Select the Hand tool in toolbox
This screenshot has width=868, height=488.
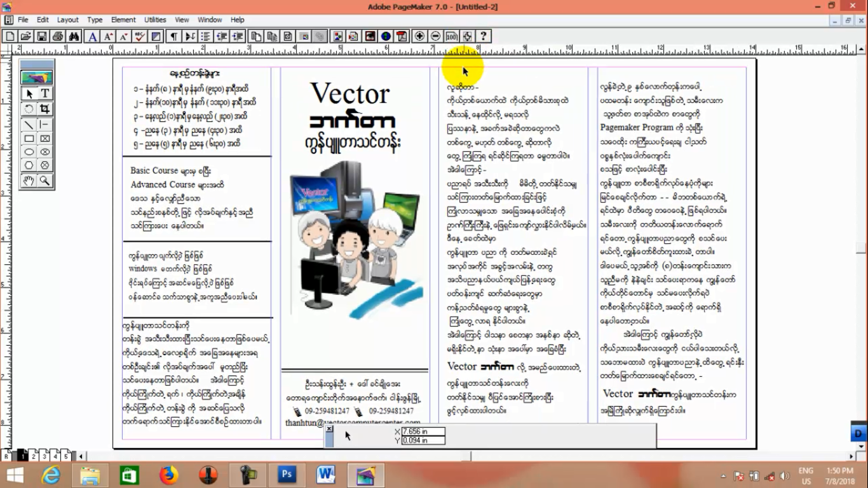(x=29, y=180)
